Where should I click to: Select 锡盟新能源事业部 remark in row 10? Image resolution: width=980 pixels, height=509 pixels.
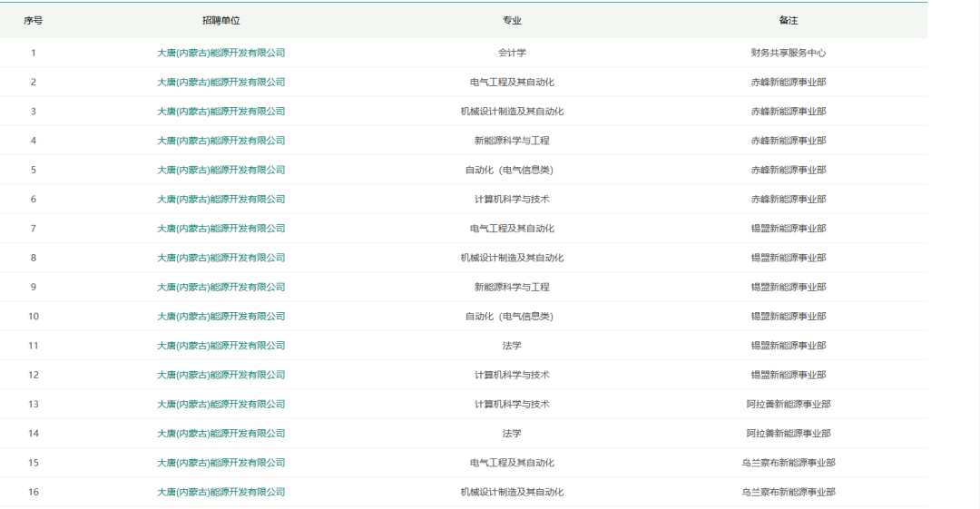pos(789,317)
